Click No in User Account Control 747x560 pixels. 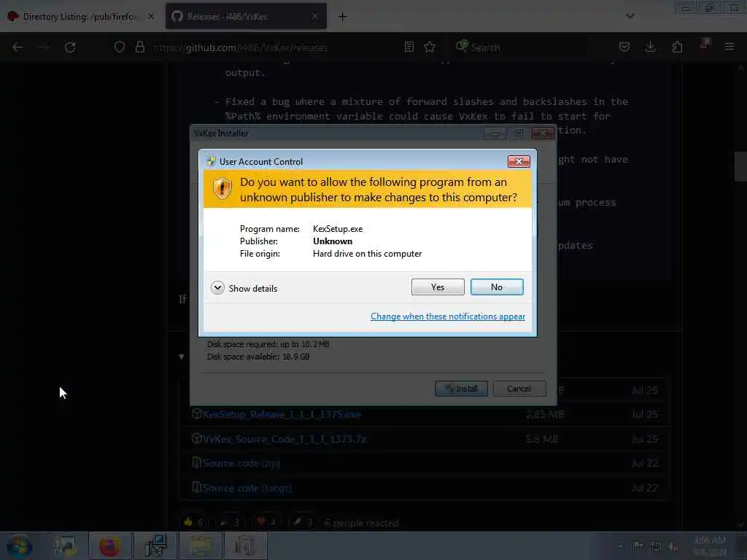click(496, 287)
